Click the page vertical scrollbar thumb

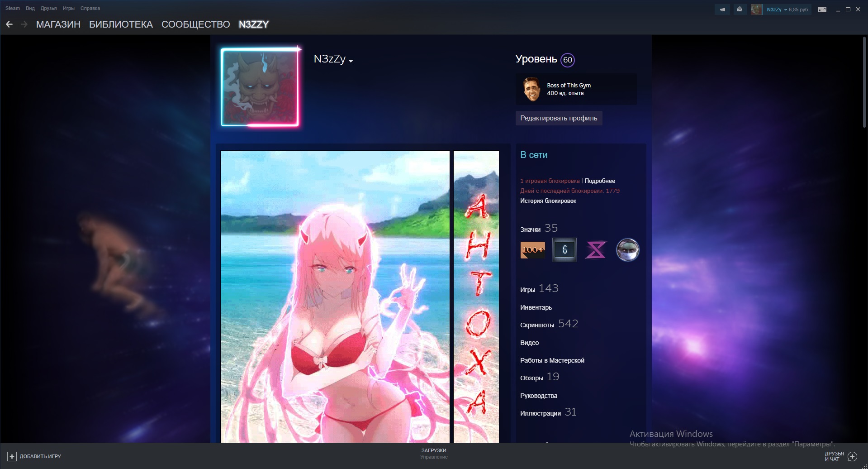[x=864, y=83]
